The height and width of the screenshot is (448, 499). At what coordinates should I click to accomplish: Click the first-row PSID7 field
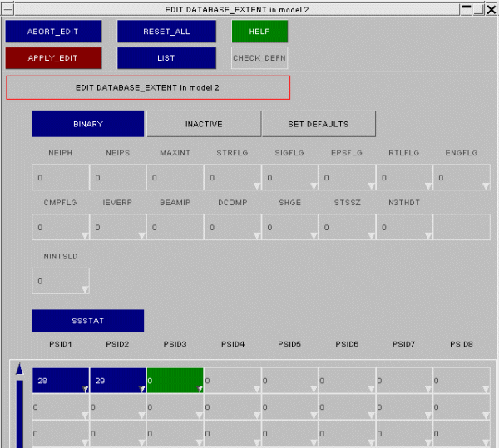point(404,381)
